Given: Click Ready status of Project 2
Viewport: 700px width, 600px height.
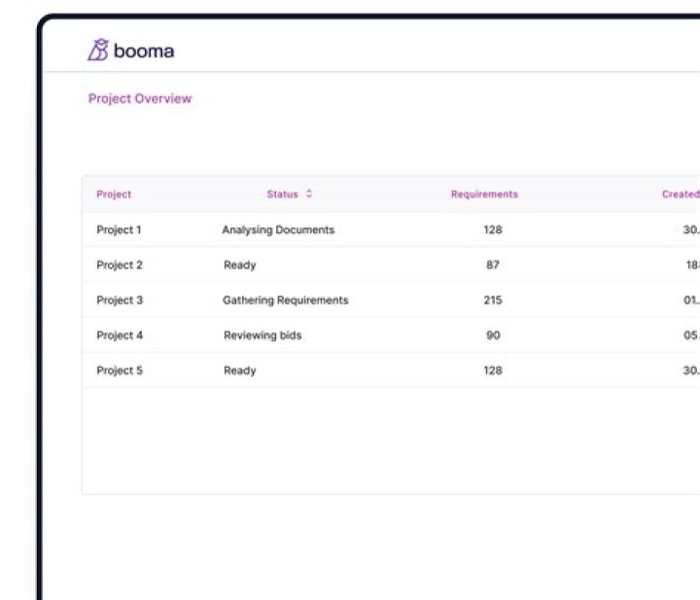Looking at the screenshot, I should 239,265.
